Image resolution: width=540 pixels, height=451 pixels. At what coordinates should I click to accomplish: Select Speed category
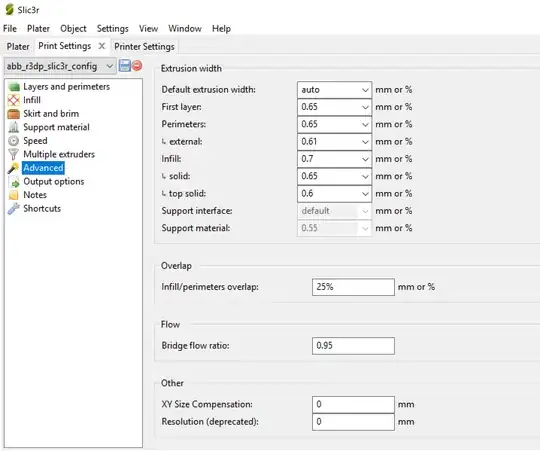(x=35, y=141)
